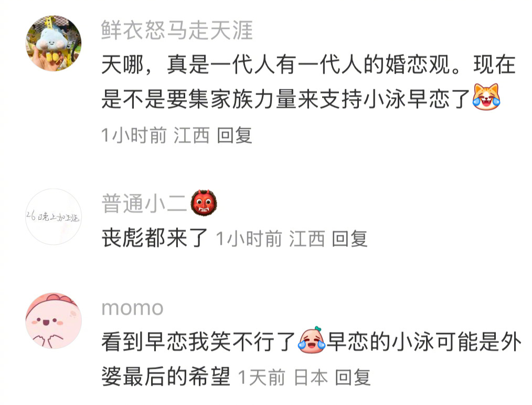Image resolution: width=532 pixels, height=405 pixels.
Task: Open 普通小二's handwritten-text avatar
Action: tap(54, 217)
